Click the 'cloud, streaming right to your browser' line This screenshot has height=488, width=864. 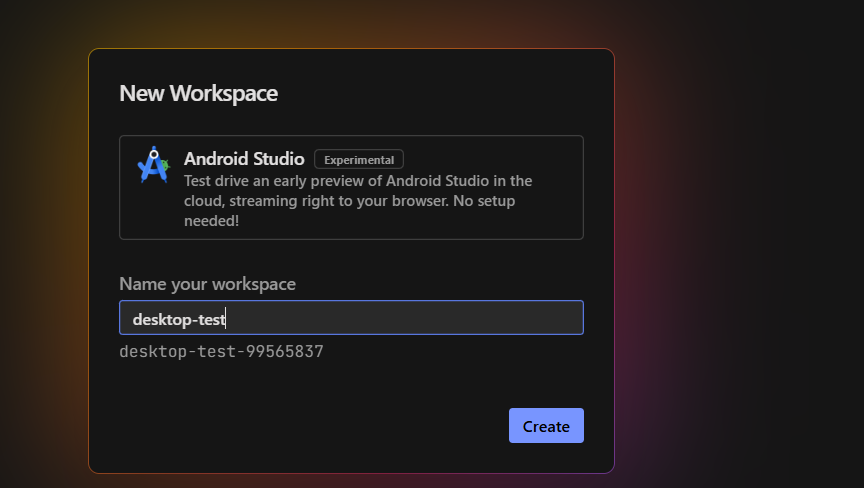[x=349, y=200]
